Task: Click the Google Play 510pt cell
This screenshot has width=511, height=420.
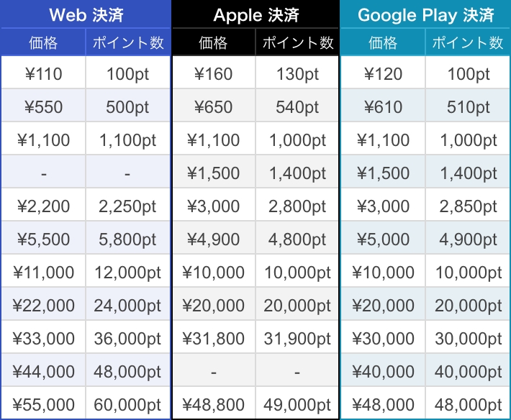Action: (468, 106)
